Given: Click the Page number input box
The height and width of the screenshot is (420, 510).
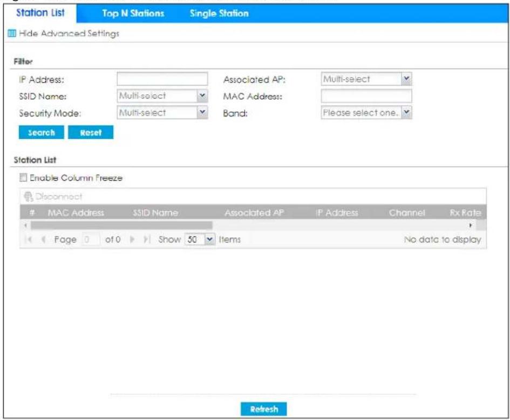Looking at the screenshot, I should 91,240.
